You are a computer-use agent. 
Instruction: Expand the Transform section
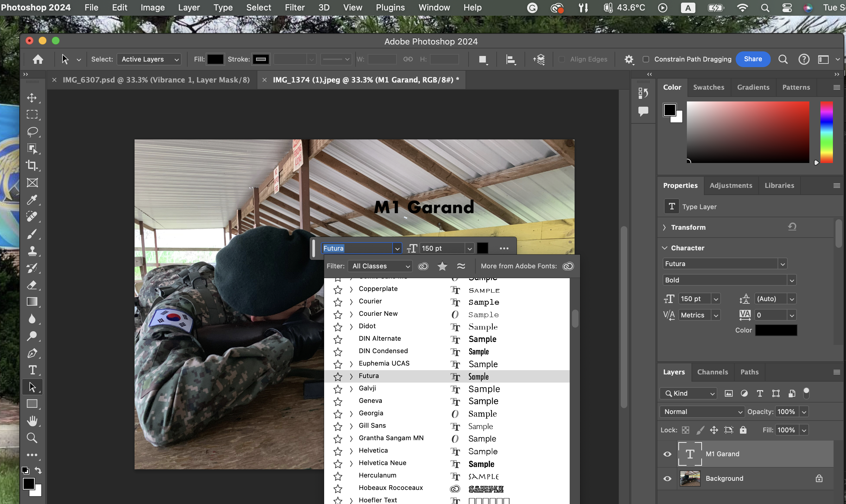(664, 227)
